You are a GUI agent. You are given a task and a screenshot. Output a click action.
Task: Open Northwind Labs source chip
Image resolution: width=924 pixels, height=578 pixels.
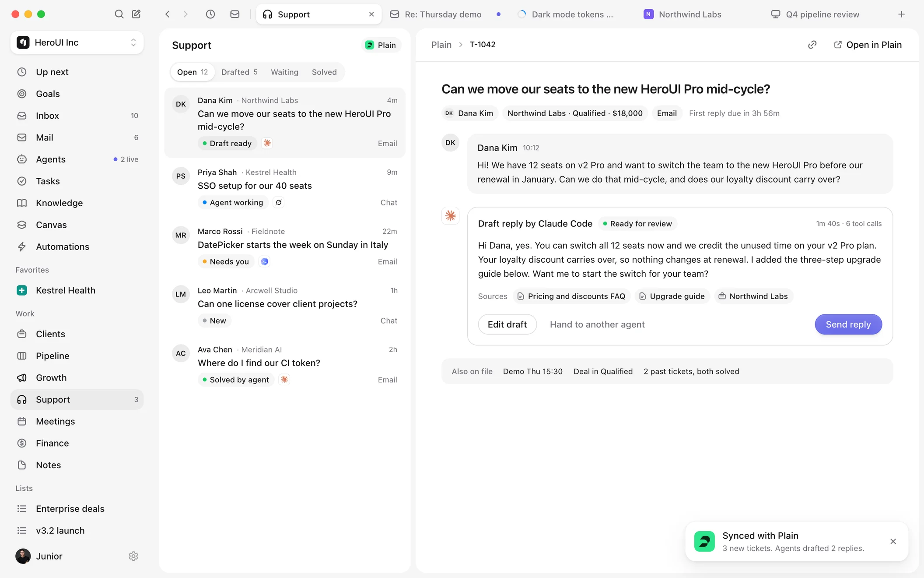pyautogui.click(x=753, y=296)
